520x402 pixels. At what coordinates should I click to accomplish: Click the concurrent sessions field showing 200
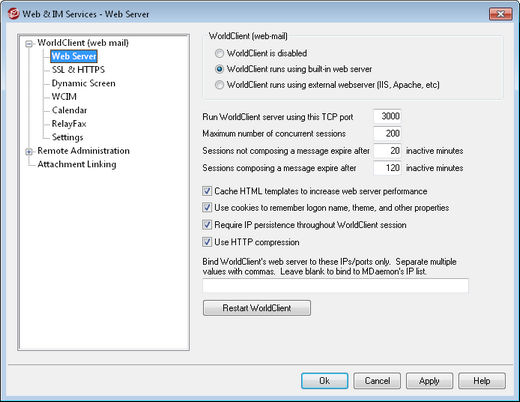[x=387, y=133]
